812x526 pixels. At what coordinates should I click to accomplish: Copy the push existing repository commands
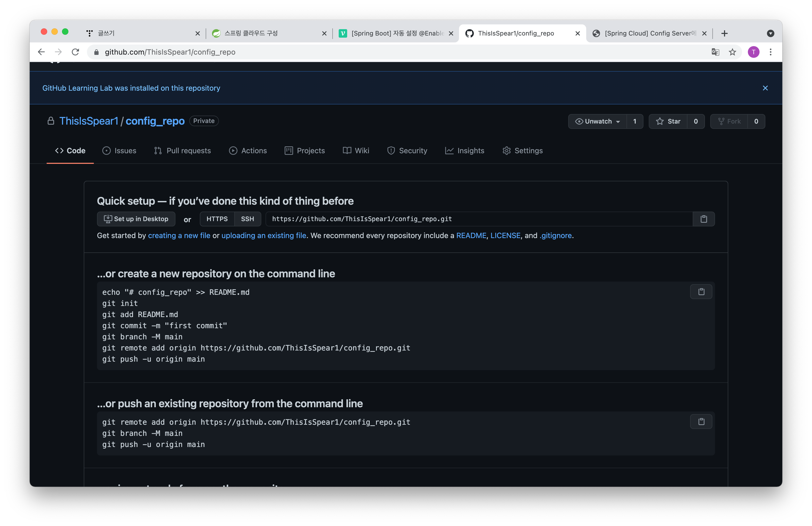point(701,422)
